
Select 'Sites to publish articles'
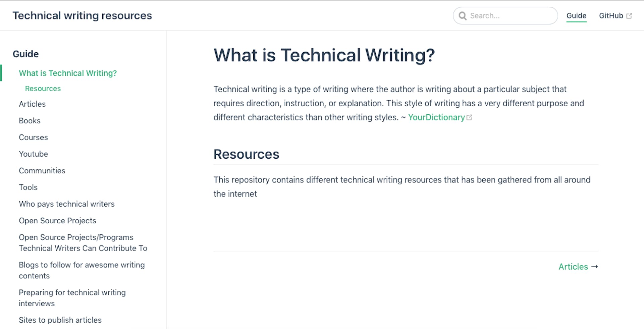pos(60,320)
